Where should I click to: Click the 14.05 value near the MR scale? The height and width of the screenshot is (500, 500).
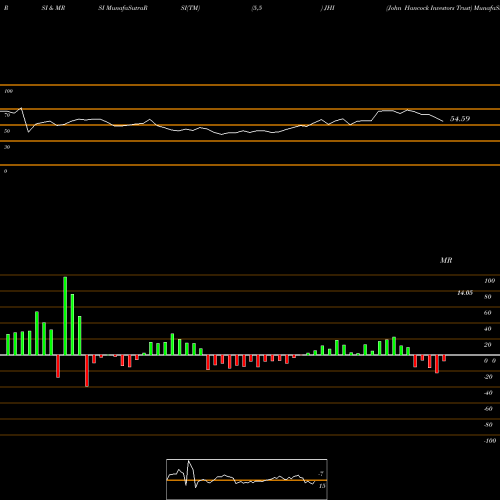(x=465, y=293)
